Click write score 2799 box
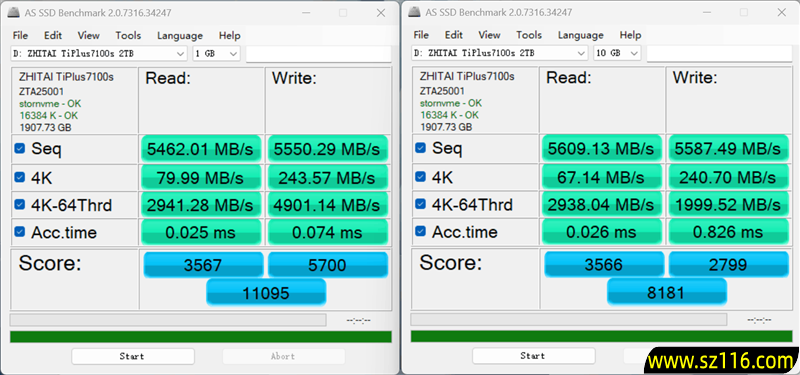800x375 pixels. tap(729, 264)
